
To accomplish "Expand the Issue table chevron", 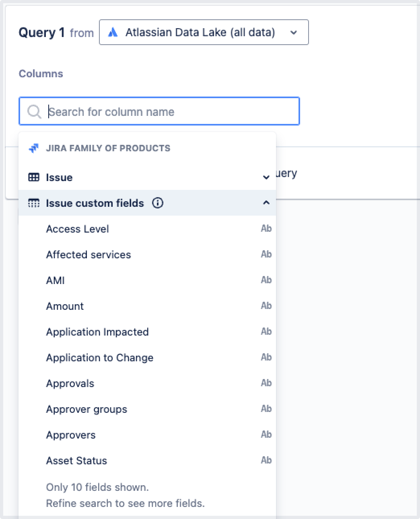I will [266, 177].
